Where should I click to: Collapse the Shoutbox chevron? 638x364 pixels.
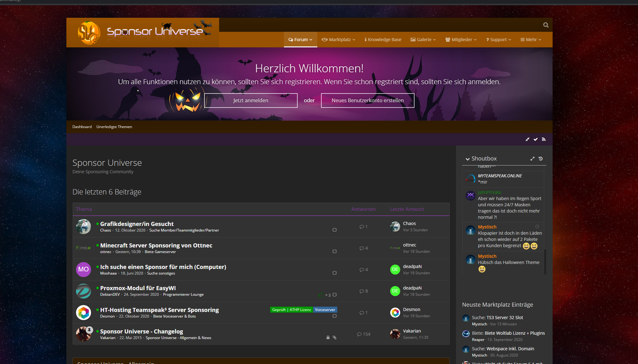point(468,159)
